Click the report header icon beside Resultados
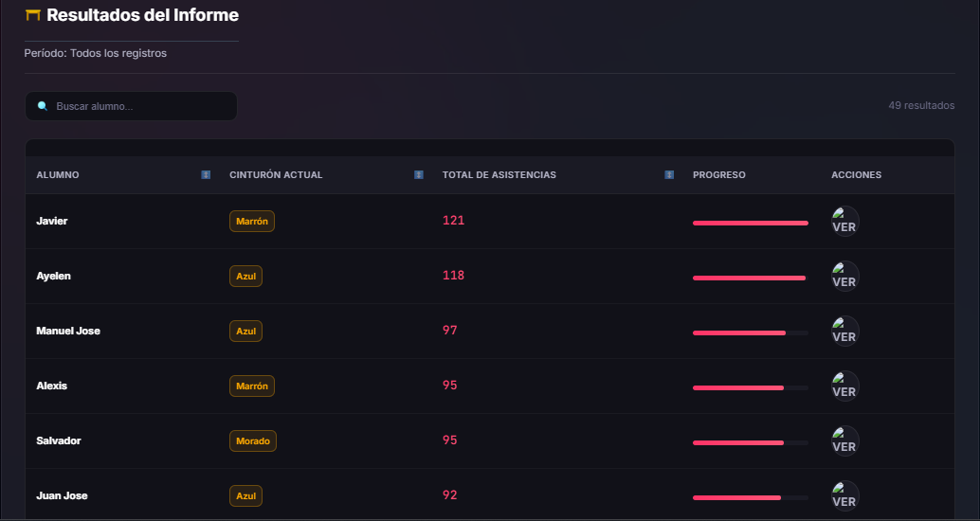The width and height of the screenshot is (980, 521). pyautogui.click(x=33, y=15)
